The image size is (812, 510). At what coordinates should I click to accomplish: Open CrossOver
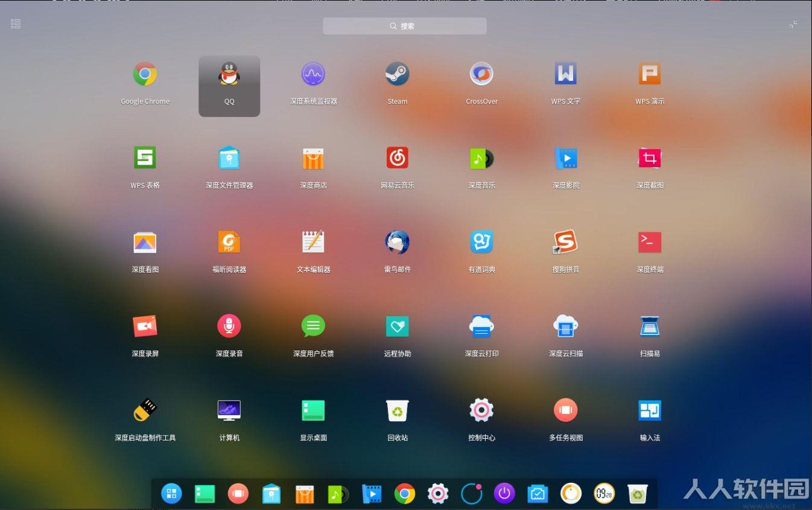click(481, 74)
